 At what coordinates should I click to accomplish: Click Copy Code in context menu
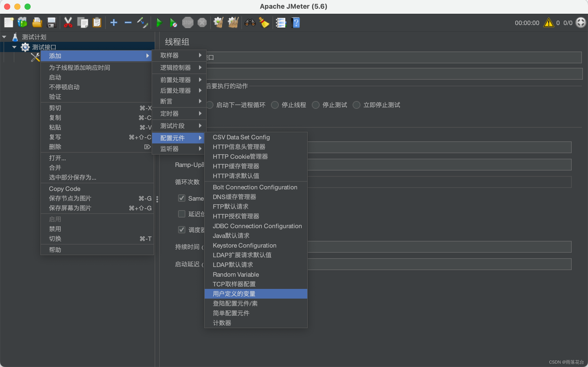[x=65, y=189]
